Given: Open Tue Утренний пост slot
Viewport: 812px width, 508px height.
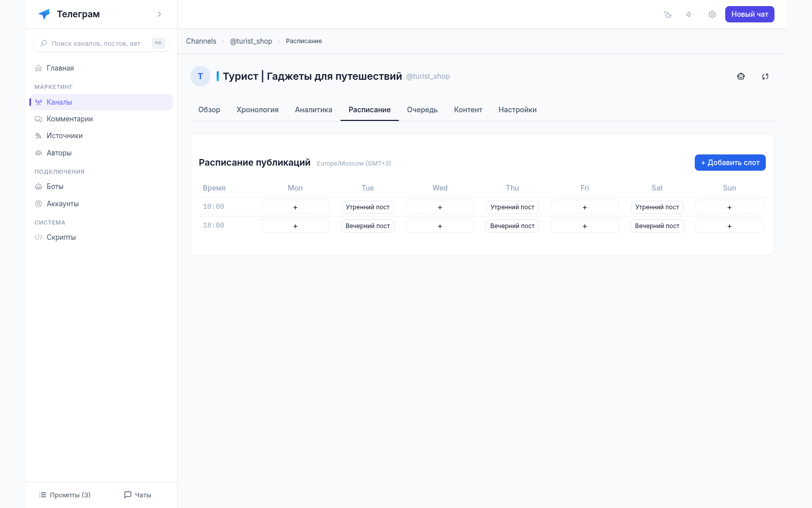Looking at the screenshot, I should tap(367, 207).
